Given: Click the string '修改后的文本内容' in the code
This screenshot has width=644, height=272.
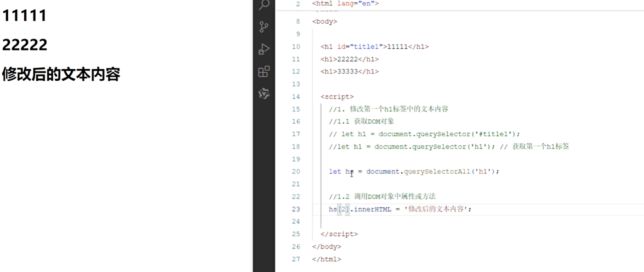Looking at the screenshot, I should (x=435, y=209).
